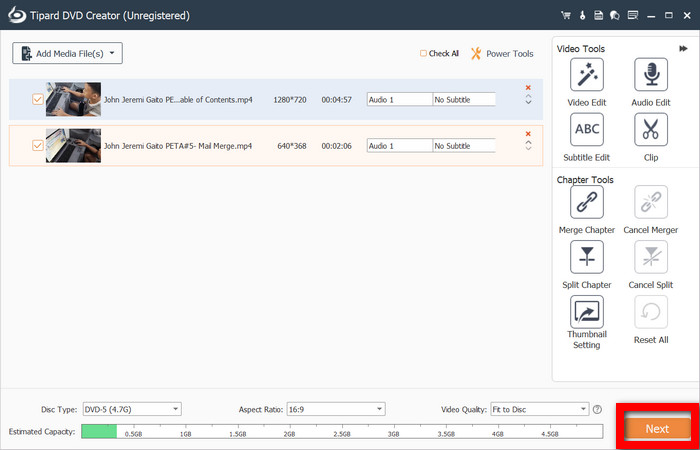This screenshot has height=450, width=700.
Task: Open the Subtitle Edit tool
Action: click(x=587, y=129)
